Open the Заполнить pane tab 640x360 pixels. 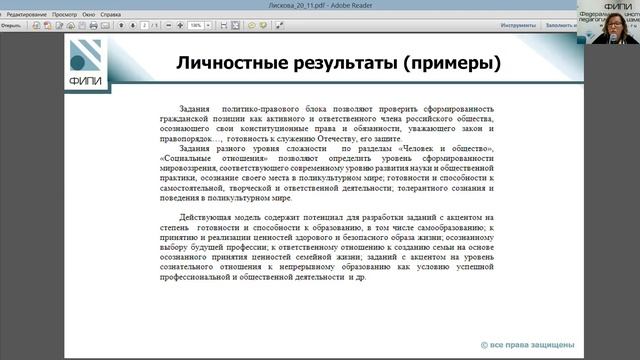point(561,25)
